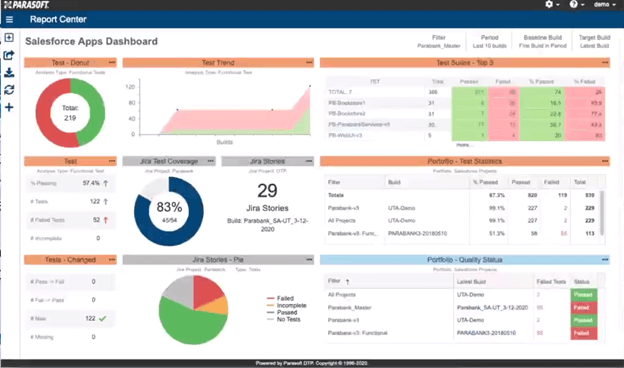This screenshot has height=368, width=624.
Task: Open the Baseline Build selector
Action: tap(542, 41)
